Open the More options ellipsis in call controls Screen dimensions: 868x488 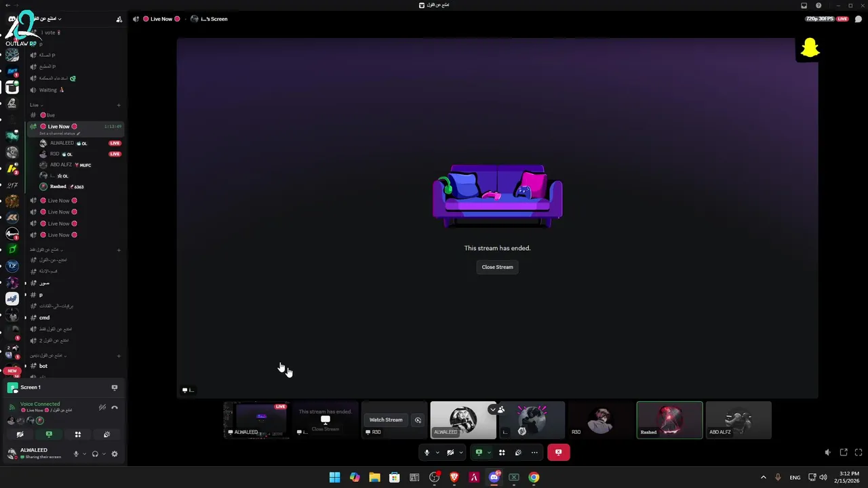[x=534, y=453]
